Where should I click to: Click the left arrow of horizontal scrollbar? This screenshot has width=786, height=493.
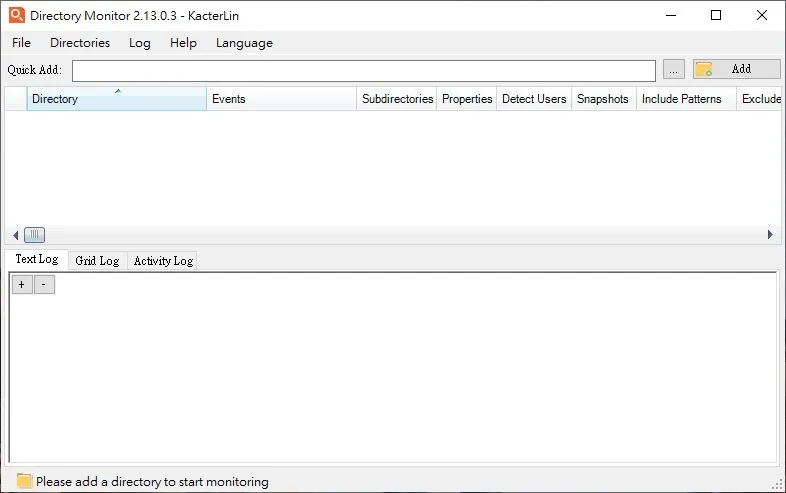[15, 235]
